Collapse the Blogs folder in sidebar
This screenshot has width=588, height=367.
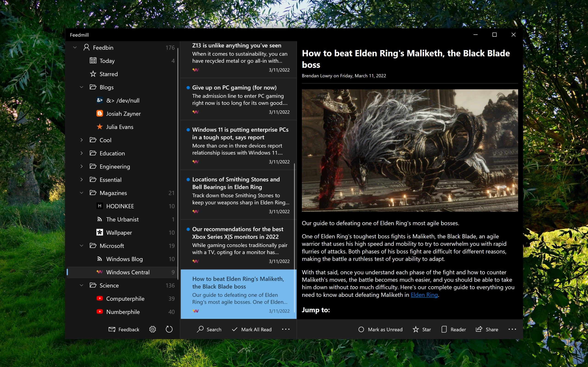(82, 87)
